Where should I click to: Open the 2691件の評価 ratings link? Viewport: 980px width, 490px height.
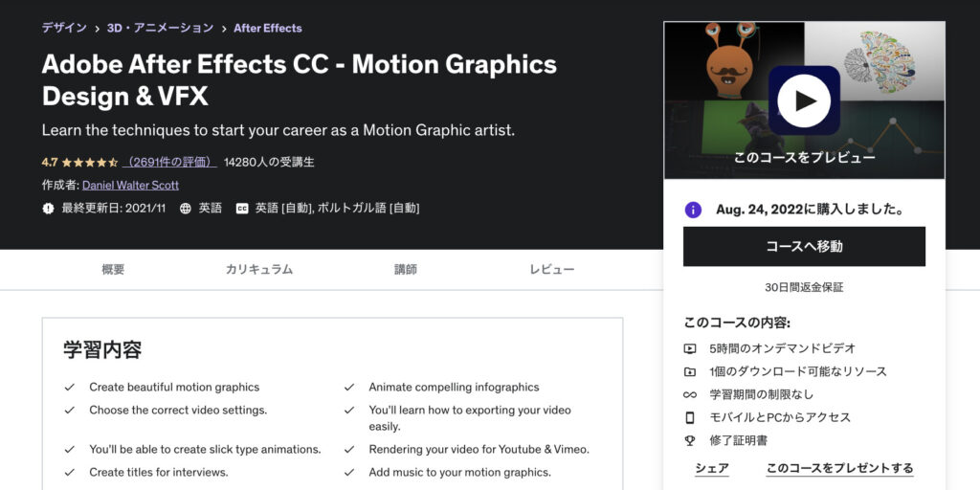169,163
